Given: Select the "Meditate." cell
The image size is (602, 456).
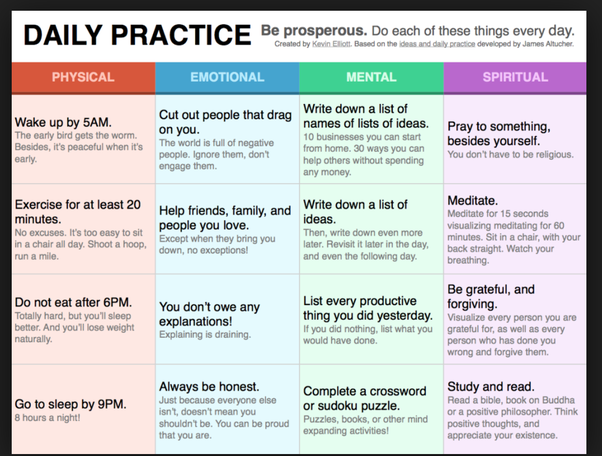Looking at the screenshot, I should tap(516, 228).
